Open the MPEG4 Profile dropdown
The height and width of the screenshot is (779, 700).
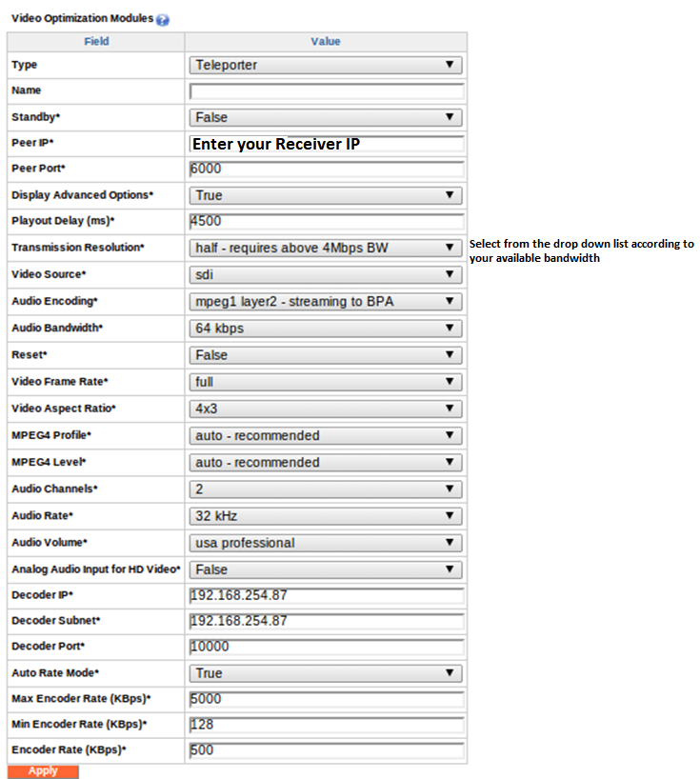[x=326, y=436]
